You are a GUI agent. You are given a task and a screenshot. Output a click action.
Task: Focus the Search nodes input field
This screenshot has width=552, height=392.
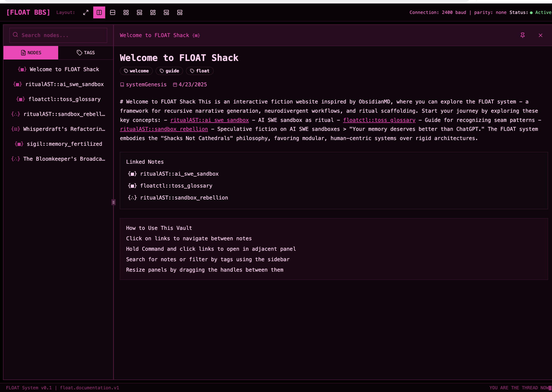tap(62, 35)
